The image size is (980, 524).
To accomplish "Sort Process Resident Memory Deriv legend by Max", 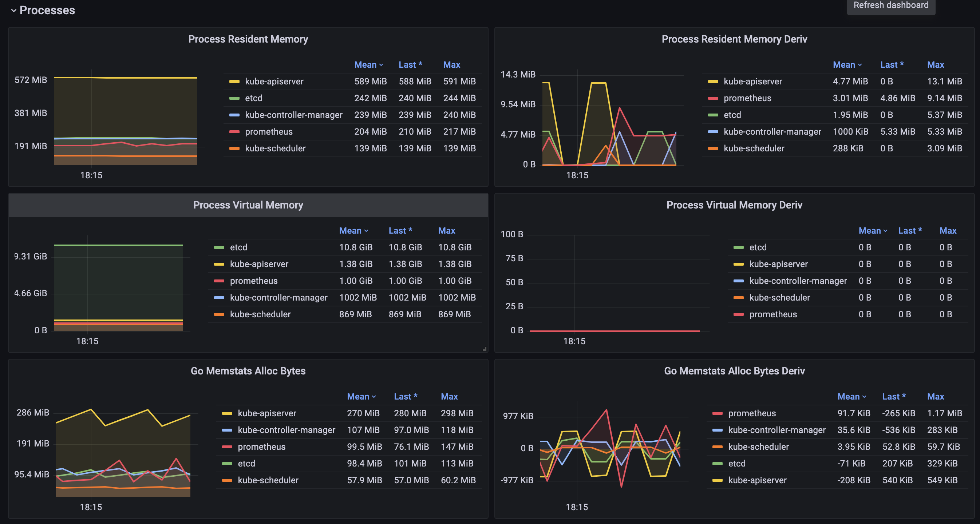I will click(935, 65).
